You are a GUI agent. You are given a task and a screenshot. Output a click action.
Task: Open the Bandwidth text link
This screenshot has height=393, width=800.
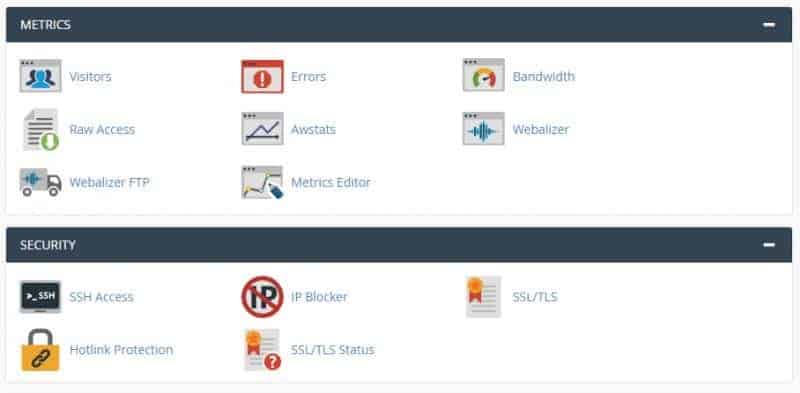(x=544, y=77)
